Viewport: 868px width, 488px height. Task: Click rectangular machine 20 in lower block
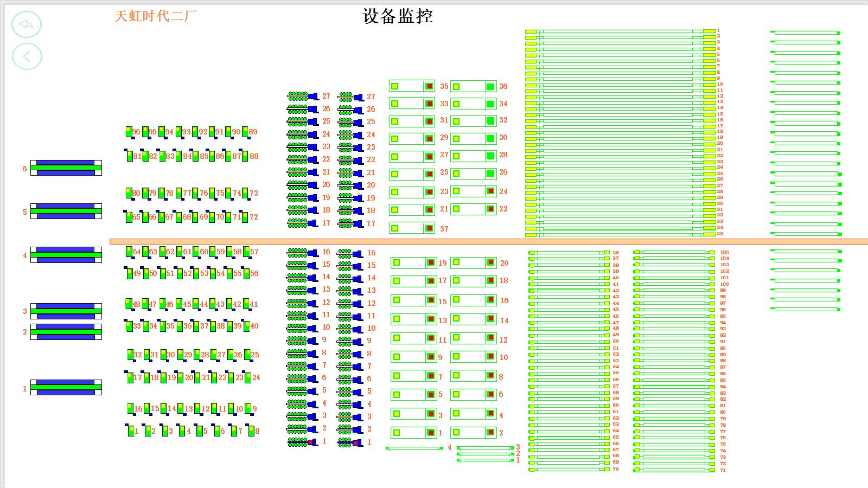pos(473,262)
